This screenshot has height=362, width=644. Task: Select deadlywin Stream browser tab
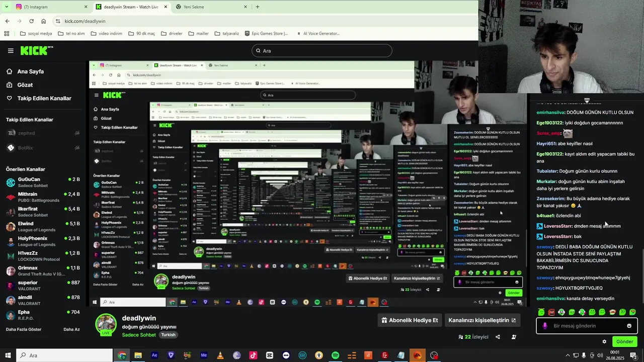[x=131, y=7]
